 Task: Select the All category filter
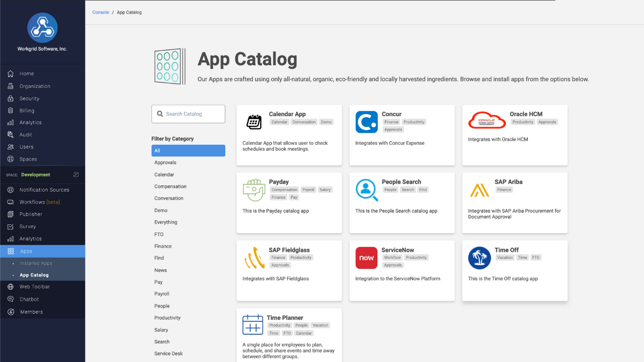coord(188,151)
